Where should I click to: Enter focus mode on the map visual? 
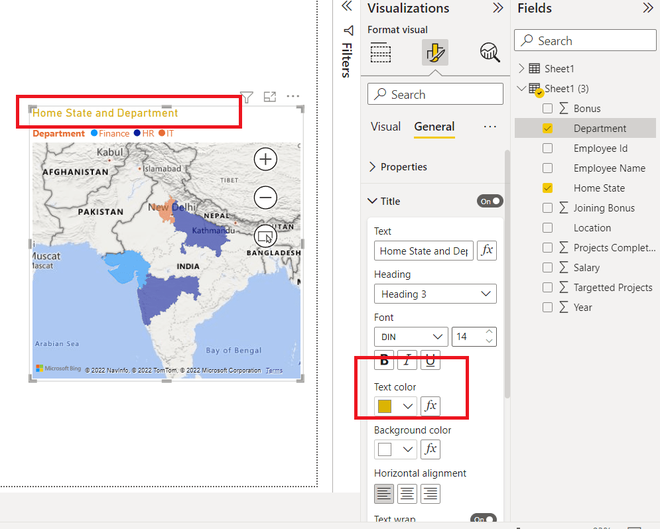click(x=270, y=97)
